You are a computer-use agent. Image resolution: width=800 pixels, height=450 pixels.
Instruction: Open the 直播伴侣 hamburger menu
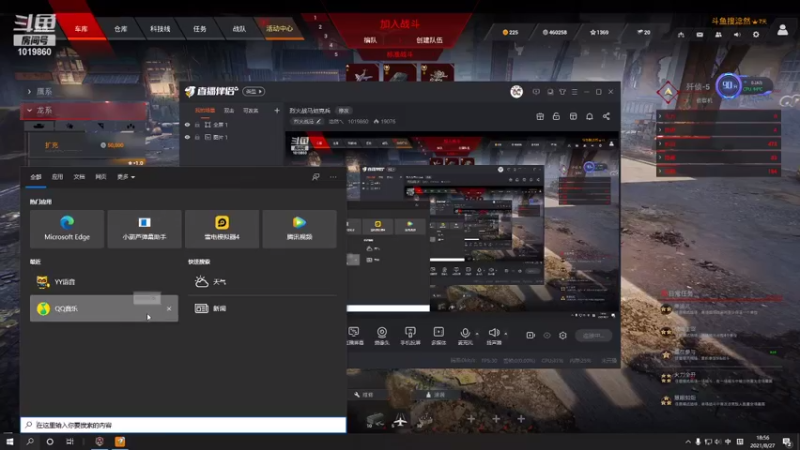574,92
